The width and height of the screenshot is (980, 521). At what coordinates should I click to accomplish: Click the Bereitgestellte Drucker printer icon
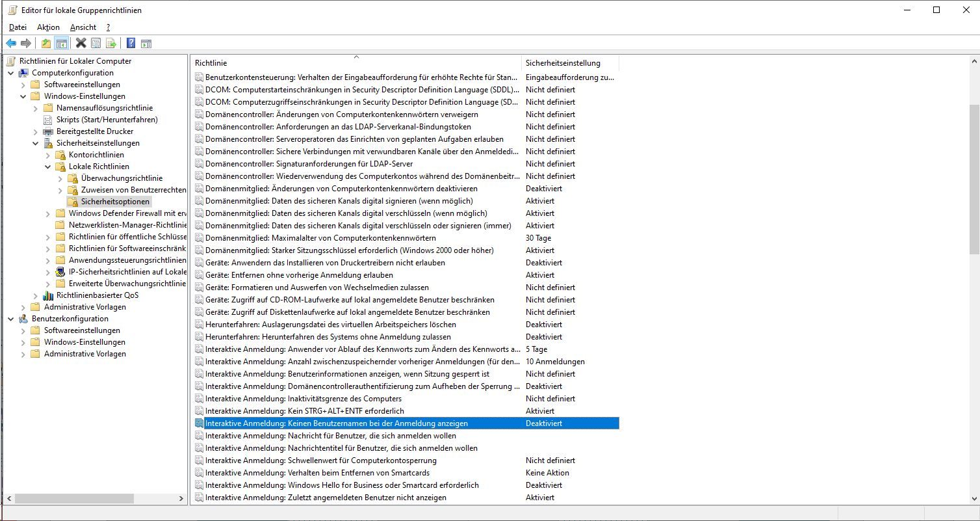point(49,131)
